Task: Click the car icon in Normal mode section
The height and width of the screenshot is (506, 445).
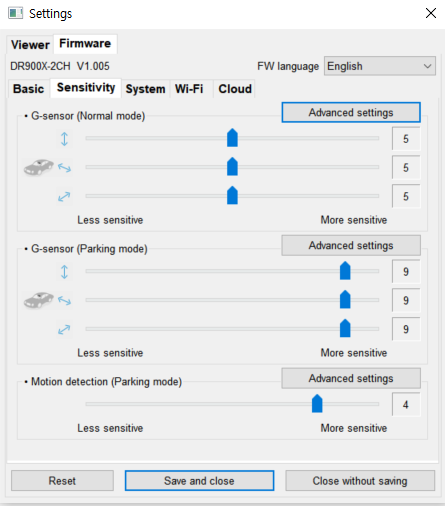Action: (x=39, y=167)
